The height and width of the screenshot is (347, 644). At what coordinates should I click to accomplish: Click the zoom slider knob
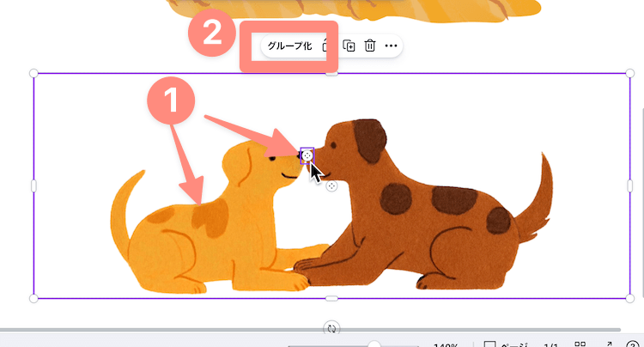[x=374, y=345]
